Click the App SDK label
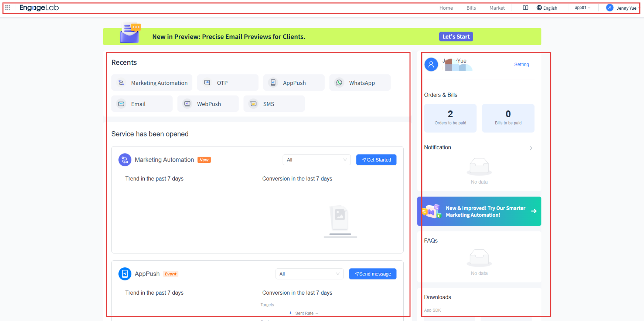644x321 pixels. click(x=432, y=310)
